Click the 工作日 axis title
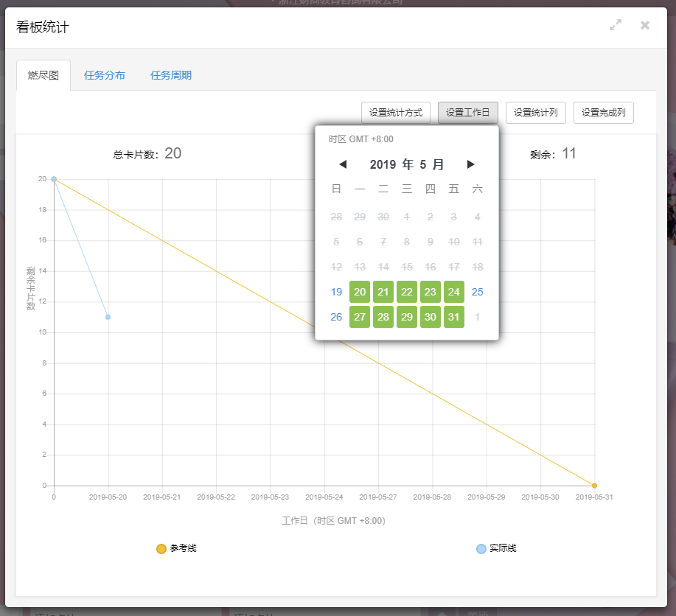 pos(333,521)
